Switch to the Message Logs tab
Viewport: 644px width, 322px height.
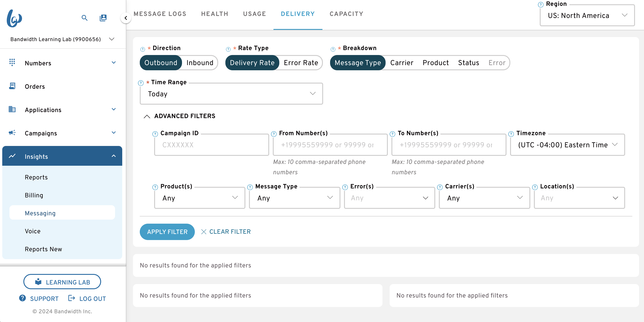(160, 14)
